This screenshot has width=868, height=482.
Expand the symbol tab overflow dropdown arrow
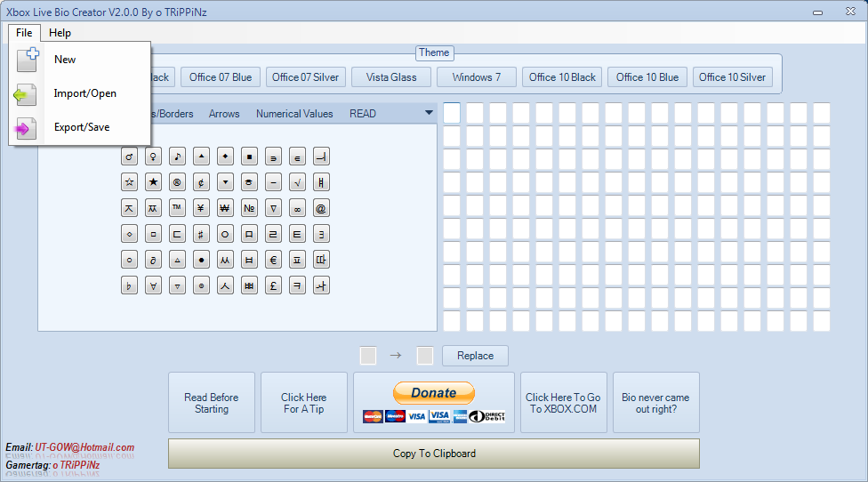click(x=429, y=113)
